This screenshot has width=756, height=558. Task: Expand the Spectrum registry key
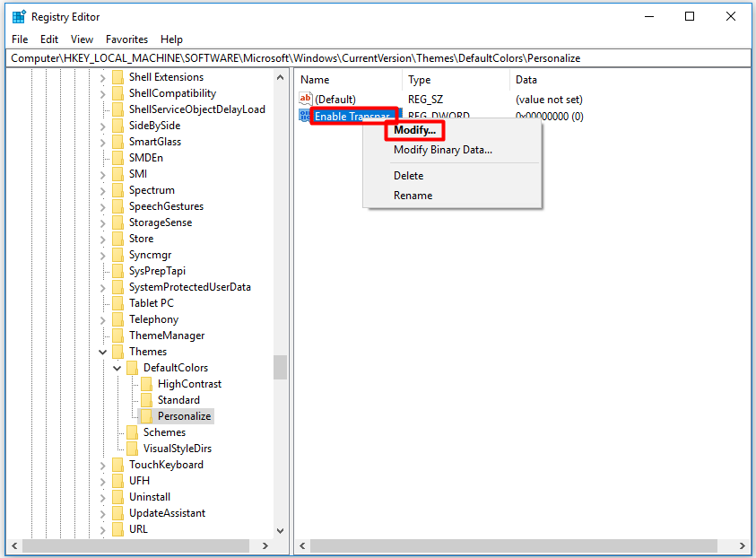pyautogui.click(x=102, y=189)
